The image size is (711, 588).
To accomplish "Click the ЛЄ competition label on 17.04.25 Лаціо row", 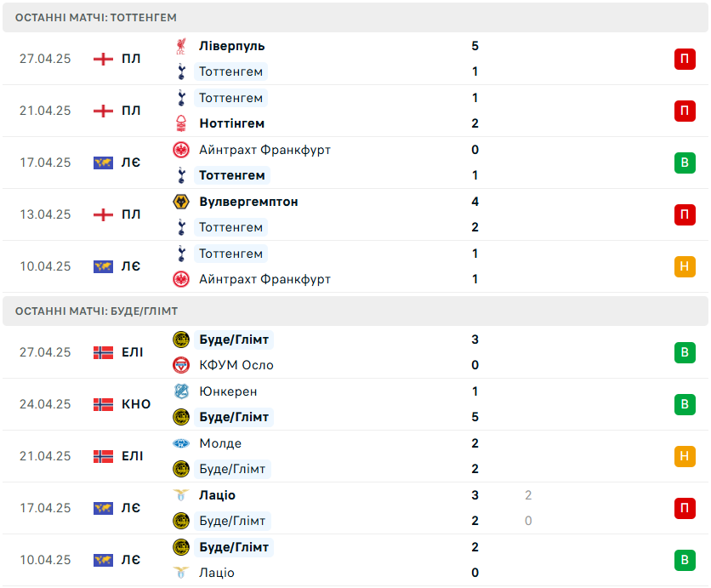I will tap(131, 508).
